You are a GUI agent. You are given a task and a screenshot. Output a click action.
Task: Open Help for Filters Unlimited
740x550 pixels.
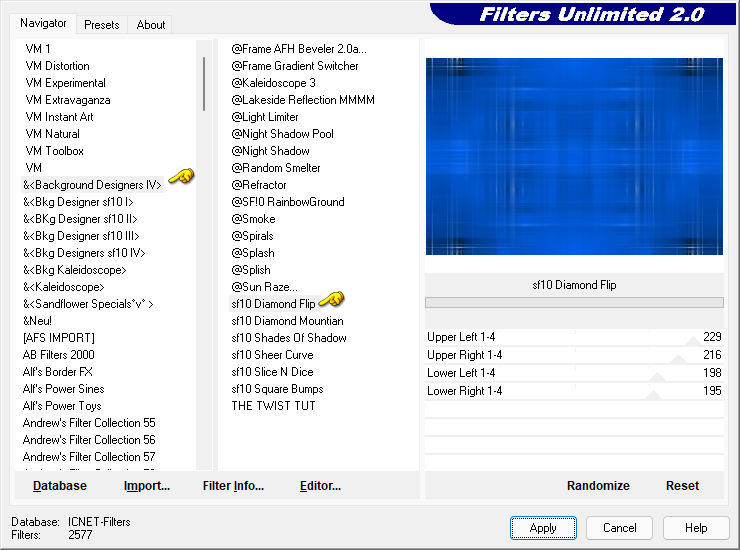pos(696,528)
